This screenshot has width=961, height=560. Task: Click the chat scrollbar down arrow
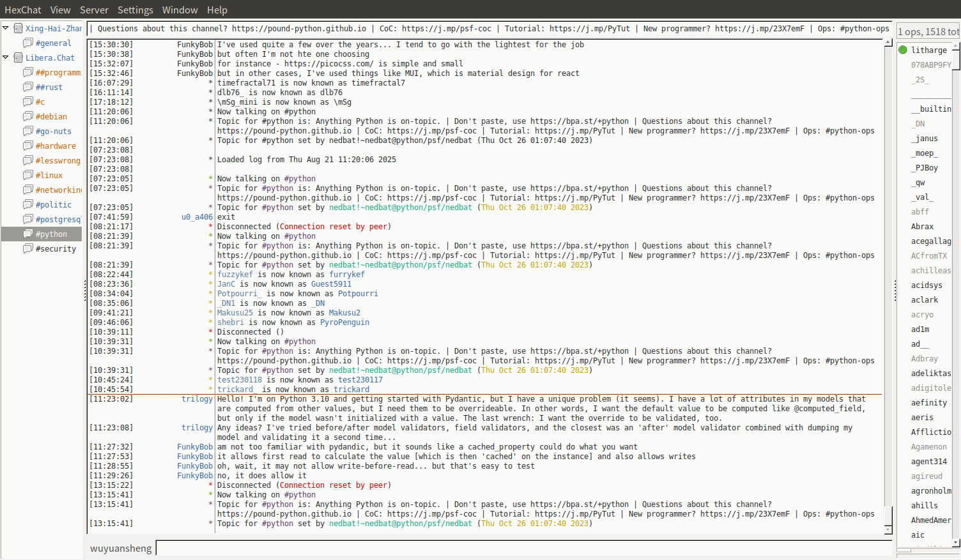coord(888,530)
